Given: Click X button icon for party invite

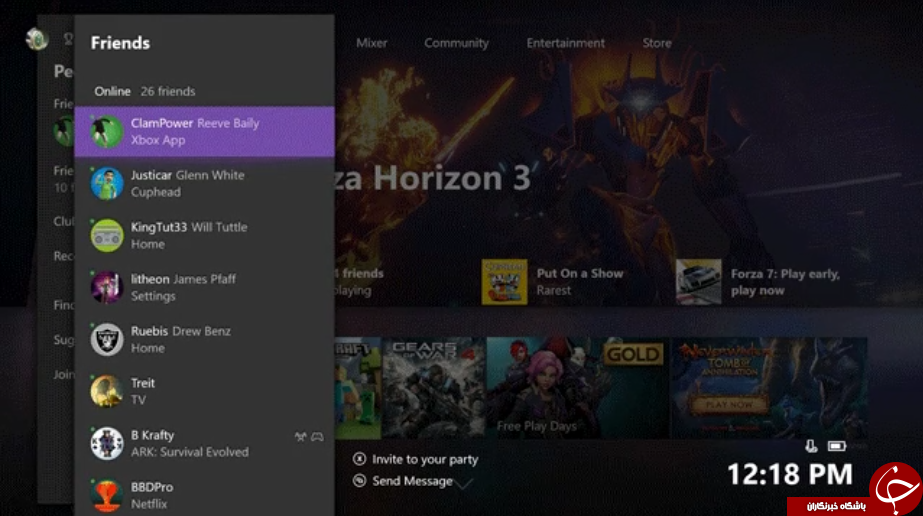Looking at the screenshot, I should pyautogui.click(x=360, y=459).
